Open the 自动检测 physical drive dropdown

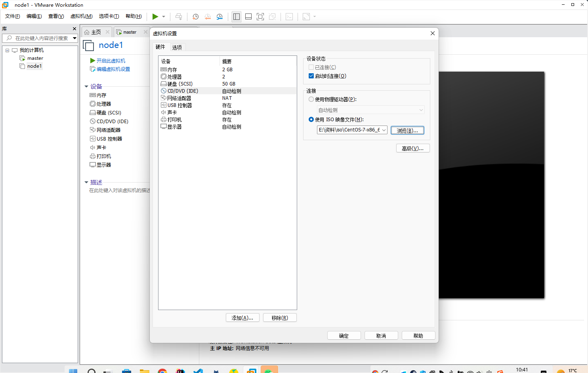click(x=370, y=110)
